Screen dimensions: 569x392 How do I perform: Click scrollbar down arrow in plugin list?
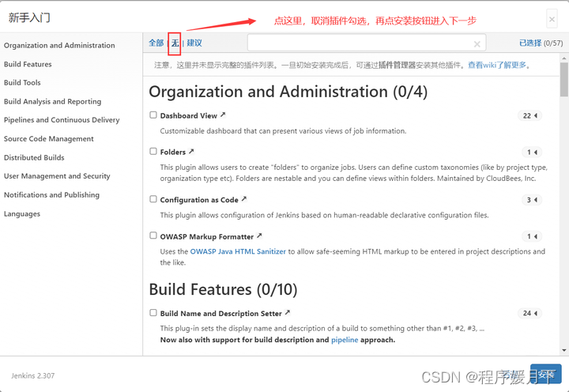pyautogui.click(x=564, y=350)
